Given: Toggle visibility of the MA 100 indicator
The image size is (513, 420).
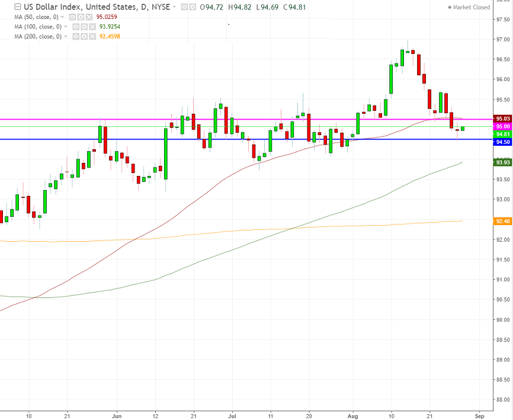Looking at the screenshot, I should click(75, 27).
